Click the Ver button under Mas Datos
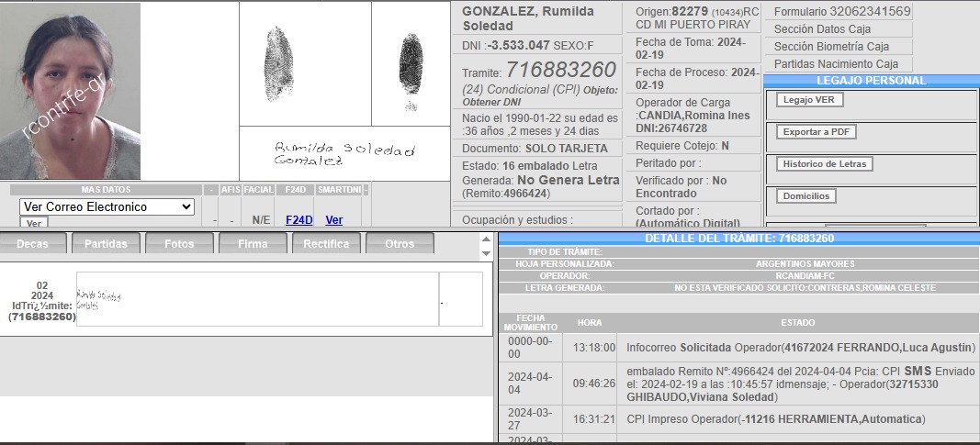The width and height of the screenshot is (980, 445). point(32,223)
